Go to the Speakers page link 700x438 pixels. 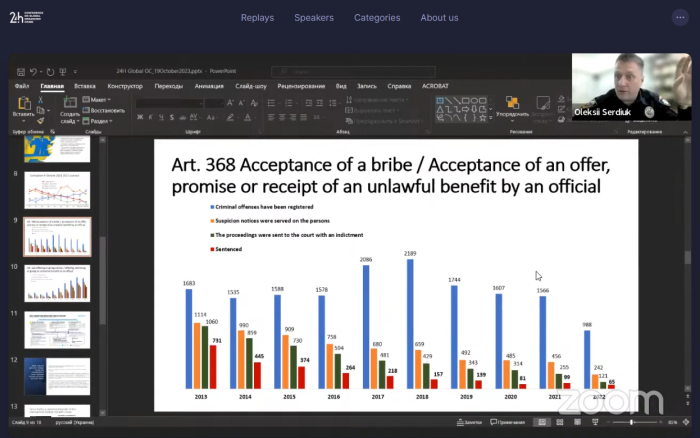click(x=314, y=18)
